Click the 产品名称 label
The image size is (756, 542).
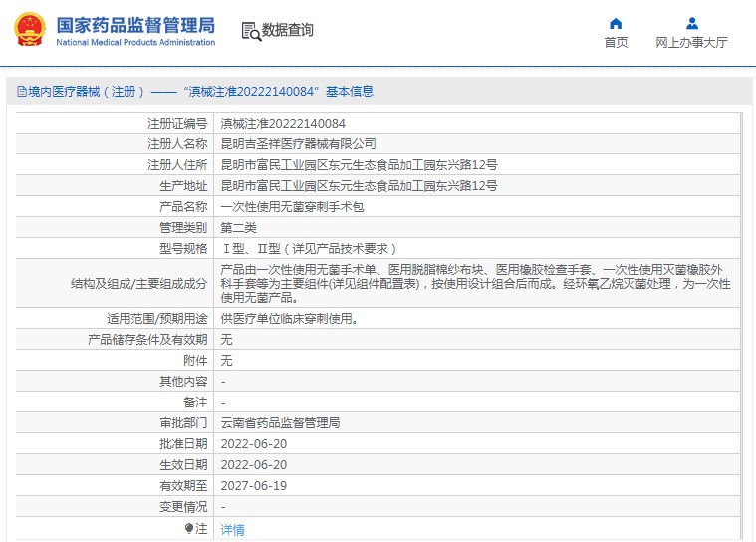pos(183,207)
